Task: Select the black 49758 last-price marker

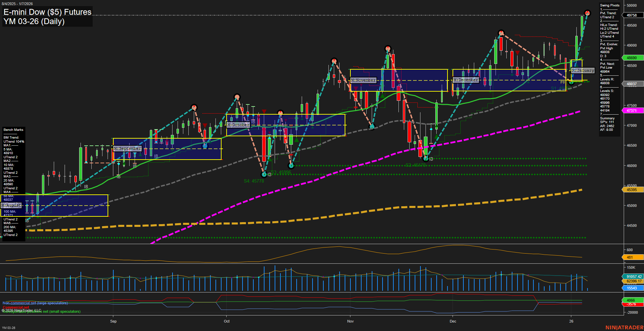Action: point(632,15)
